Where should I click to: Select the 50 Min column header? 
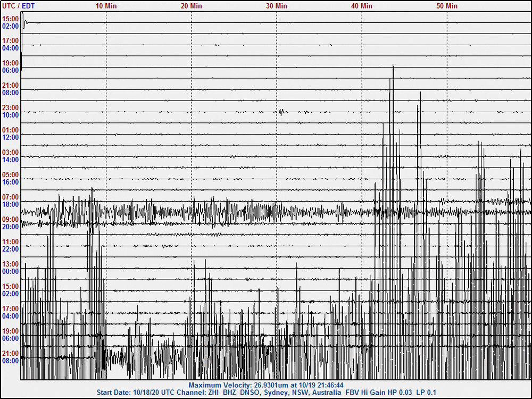click(446, 6)
